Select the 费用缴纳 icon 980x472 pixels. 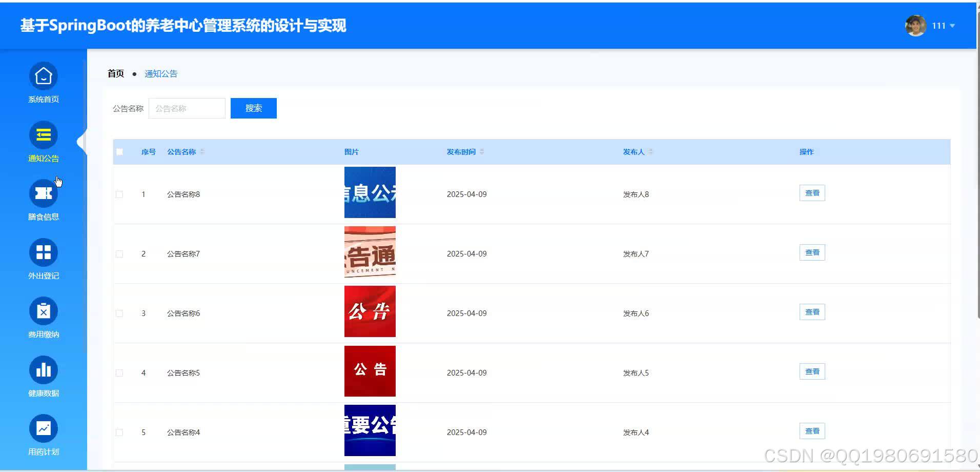click(x=44, y=311)
